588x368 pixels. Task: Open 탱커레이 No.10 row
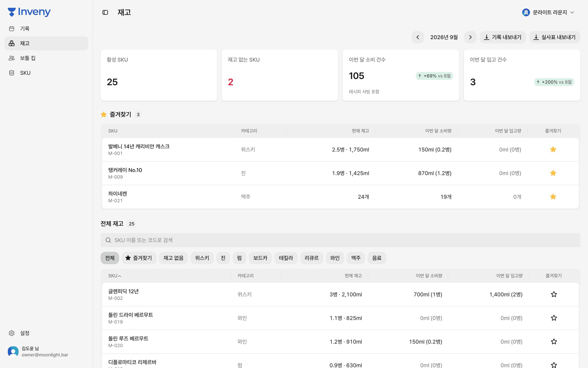340,173
